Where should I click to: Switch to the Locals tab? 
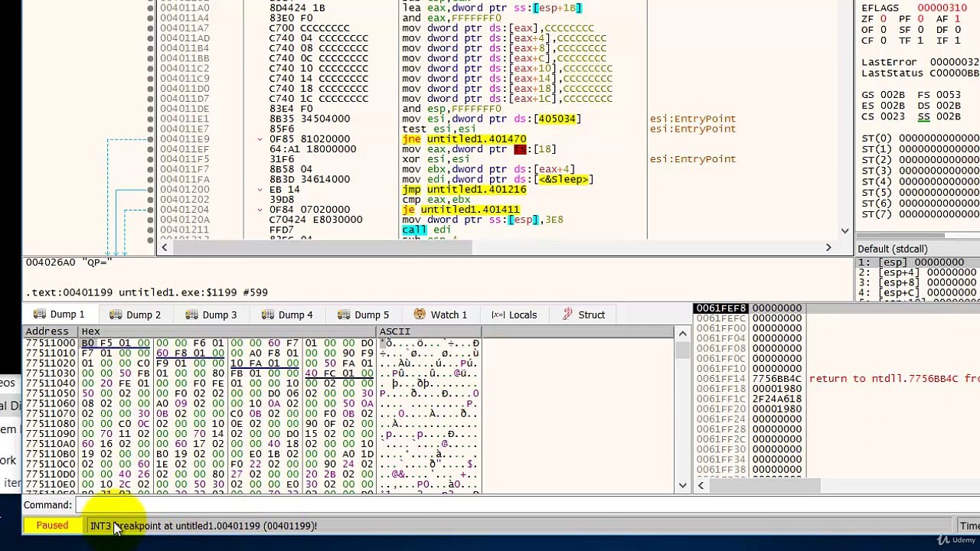(514, 315)
